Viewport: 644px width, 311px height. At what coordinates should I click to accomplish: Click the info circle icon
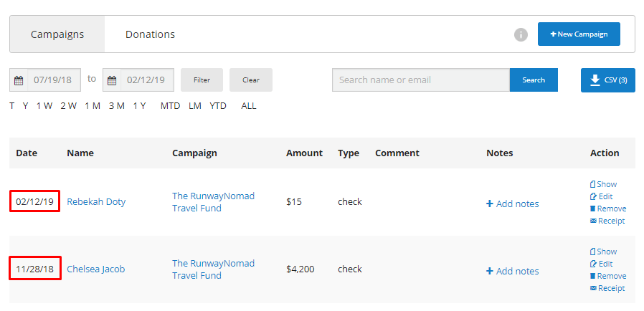(521, 34)
